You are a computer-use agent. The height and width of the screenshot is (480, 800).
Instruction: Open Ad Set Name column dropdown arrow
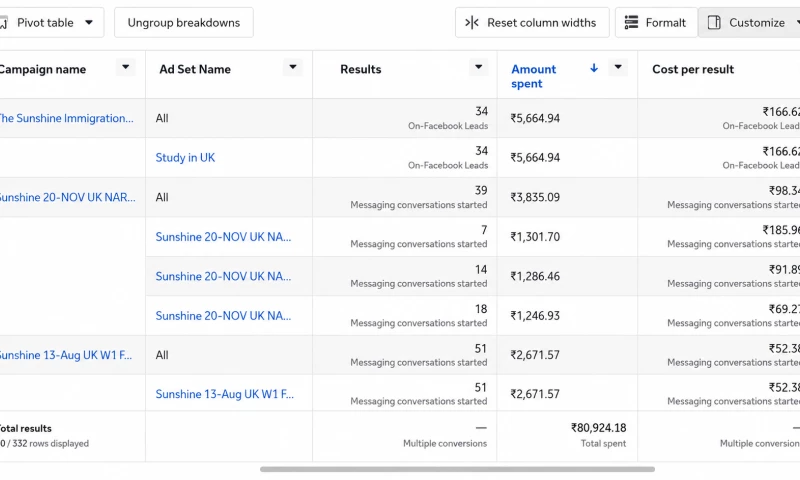(293, 67)
